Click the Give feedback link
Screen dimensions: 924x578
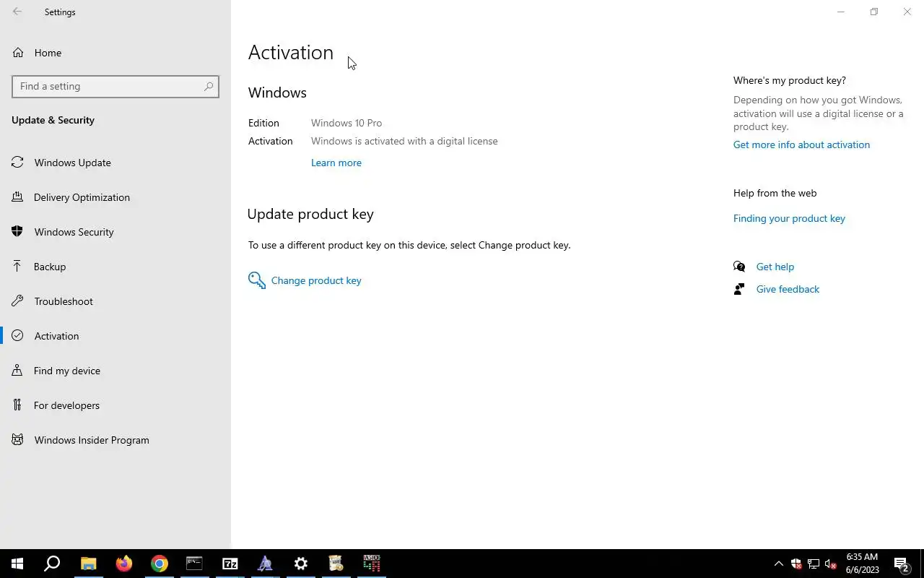tap(788, 289)
